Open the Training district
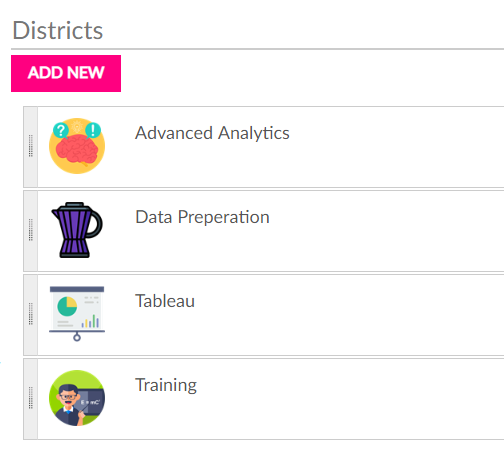The width and height of the screenshot is (504, 457). [x=166, y=385]
